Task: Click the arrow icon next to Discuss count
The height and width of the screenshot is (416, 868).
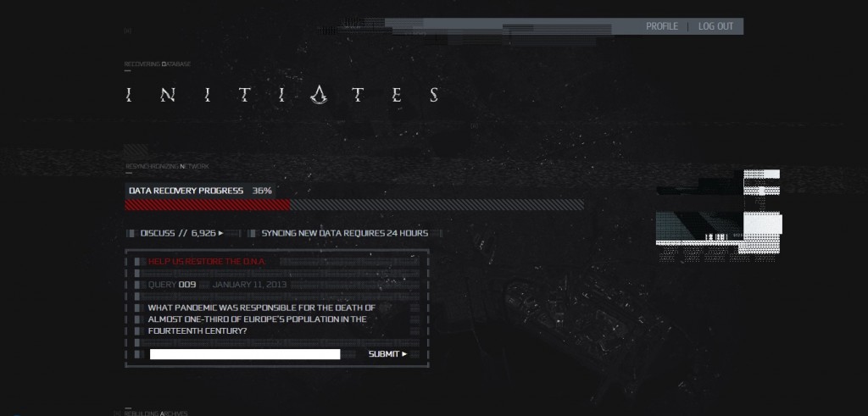Action: (x=221, y=234)
